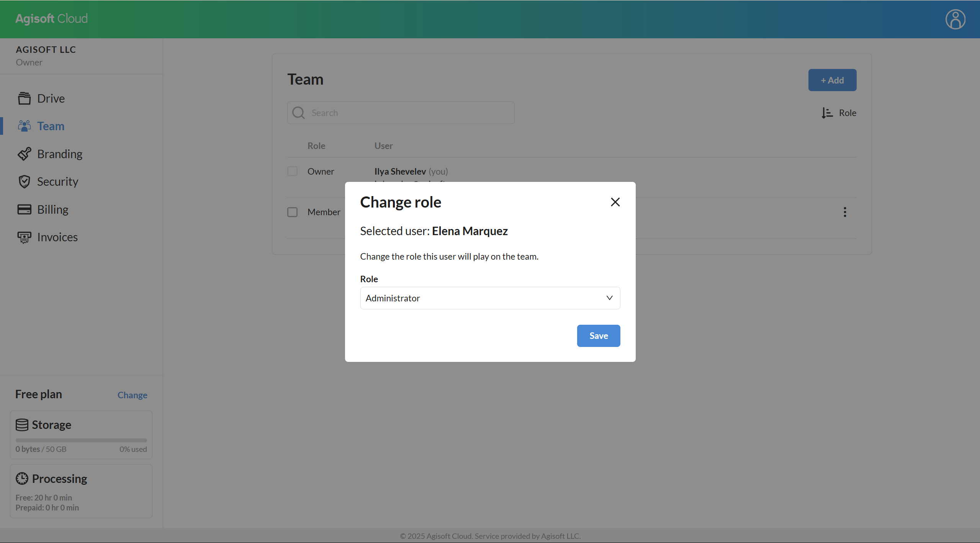
Task: Click the Billing card icon
Action: (x=24, y=209)
